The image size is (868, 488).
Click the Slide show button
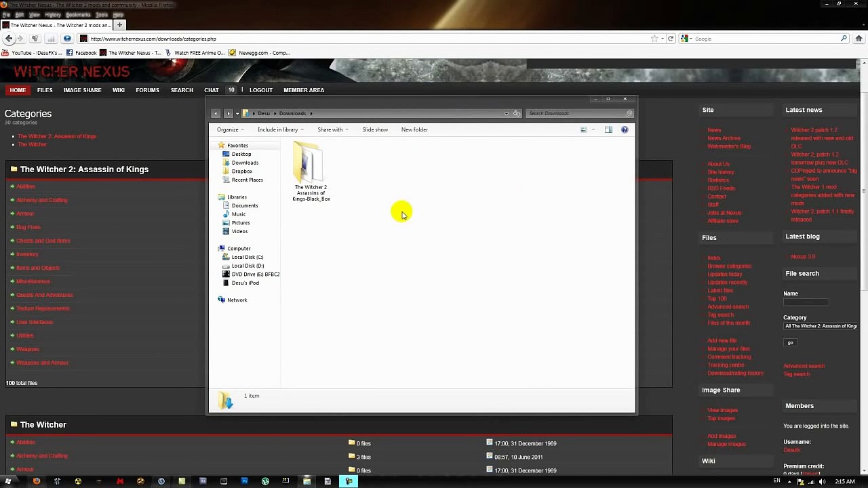coord(375,129)
